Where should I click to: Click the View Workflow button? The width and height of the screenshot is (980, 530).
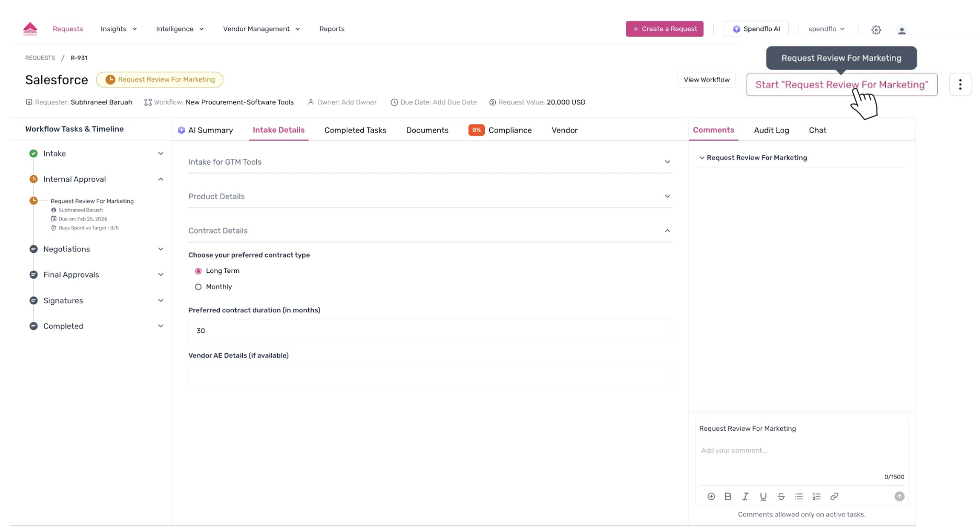click(706, 79)
